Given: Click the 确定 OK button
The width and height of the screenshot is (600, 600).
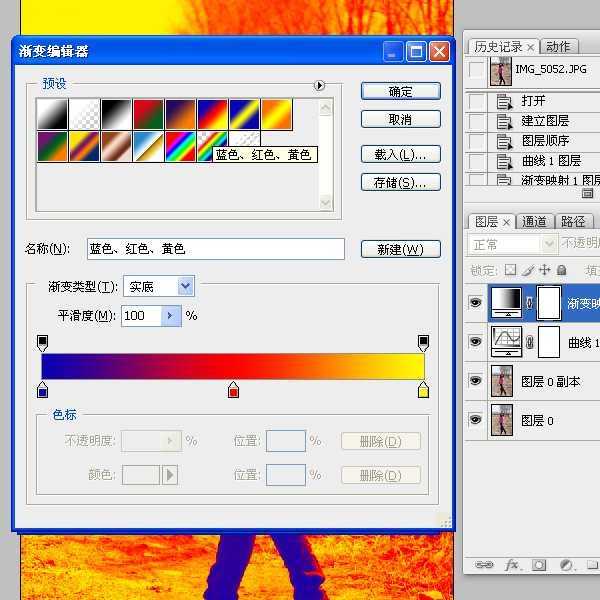Looking at the screenshot, I should tap(400, 91).
